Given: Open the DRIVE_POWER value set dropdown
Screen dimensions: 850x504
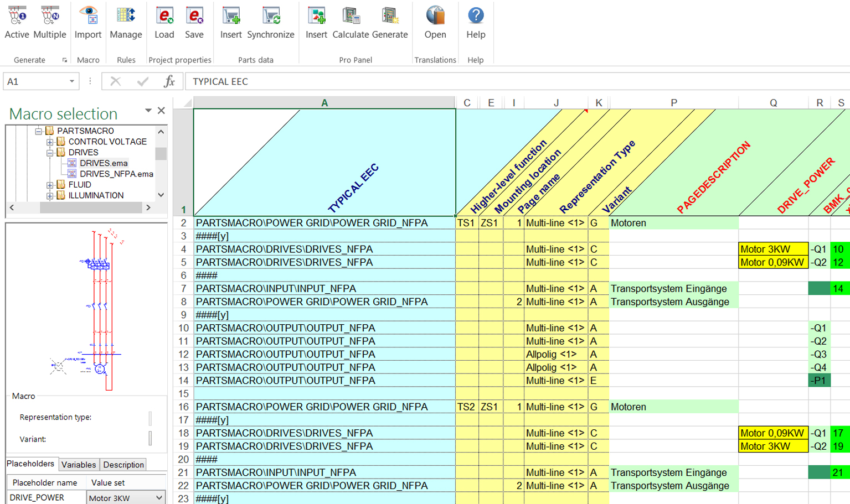Looking at the screenshot, I should coord(159,498).
